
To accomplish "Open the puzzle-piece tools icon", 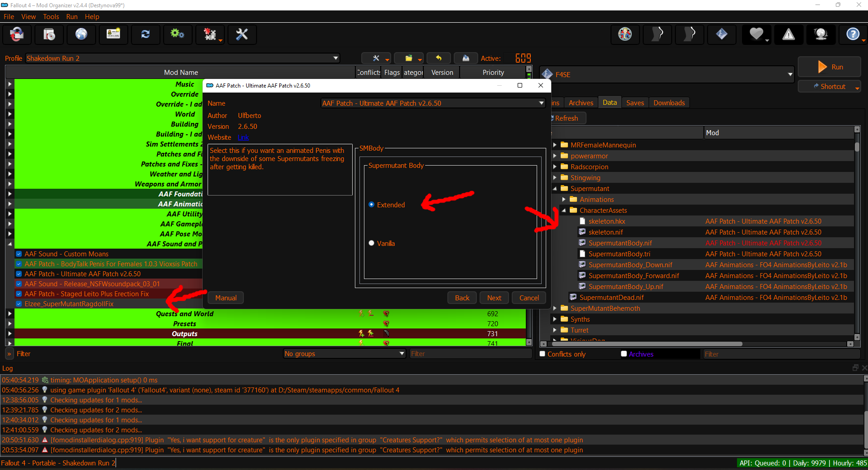I will click(210, 34).
